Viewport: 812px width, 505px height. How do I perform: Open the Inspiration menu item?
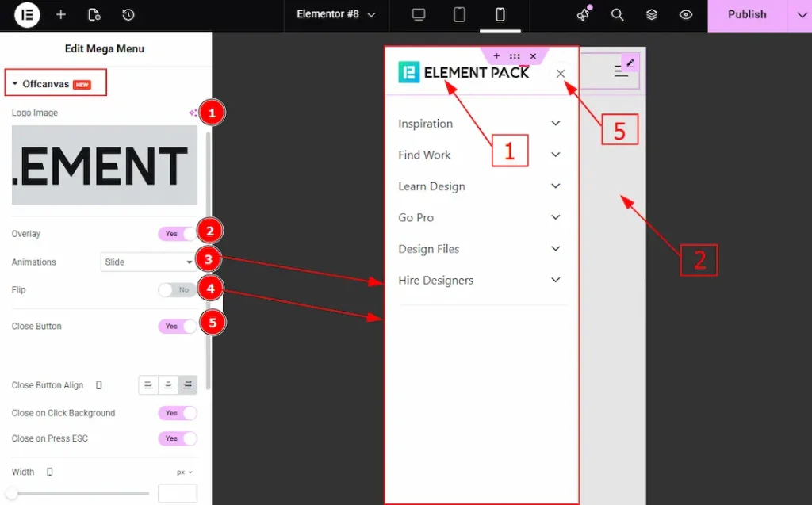tap(426, 123)
